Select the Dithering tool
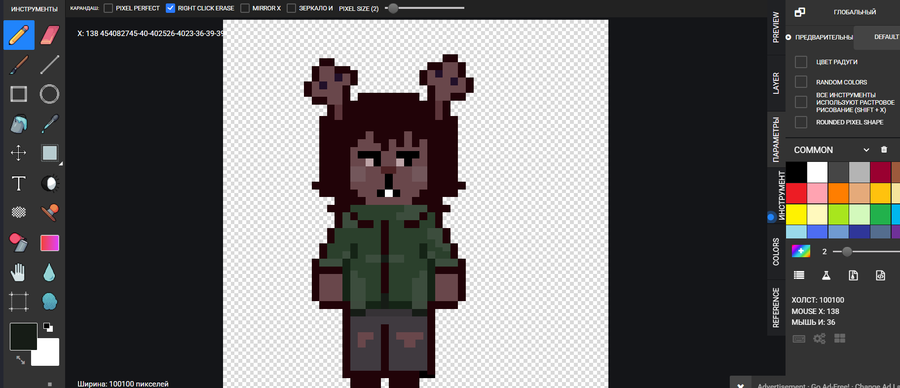This screenshot has height=388, width=900. [x=19, y=212]
